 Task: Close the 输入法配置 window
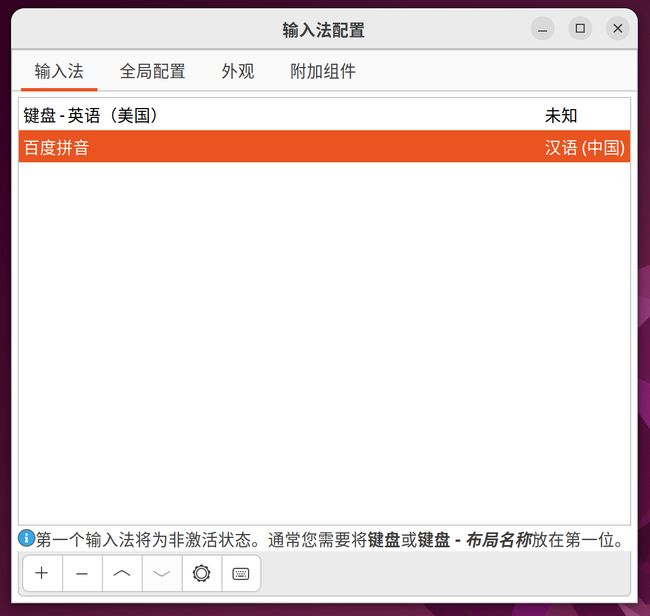pyautogui.click(x=618, y=29)
